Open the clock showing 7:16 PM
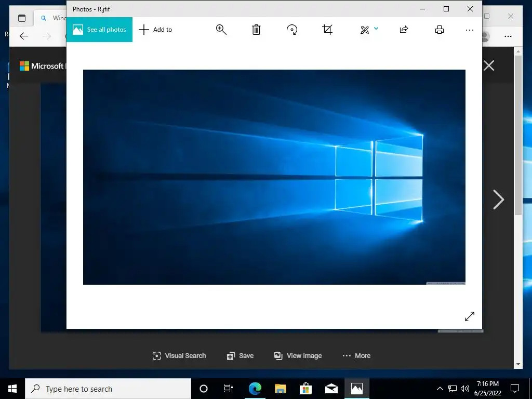 click(x=488, y=389)
